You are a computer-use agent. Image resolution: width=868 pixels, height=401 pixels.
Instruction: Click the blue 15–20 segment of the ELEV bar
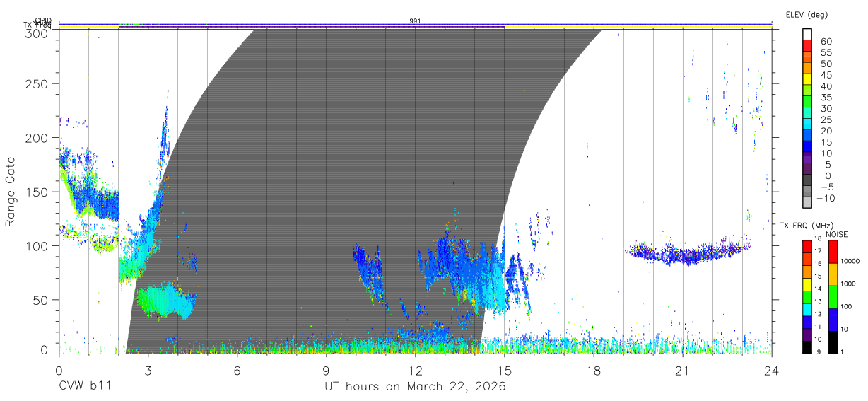click(x=807, y=136)
